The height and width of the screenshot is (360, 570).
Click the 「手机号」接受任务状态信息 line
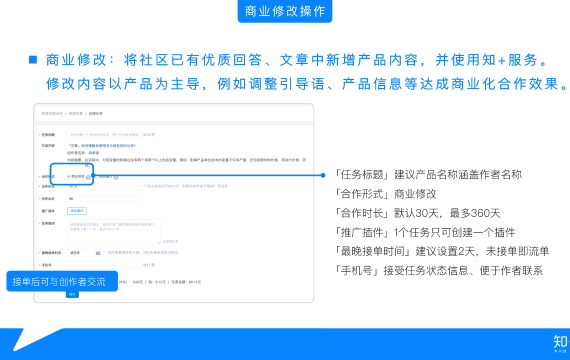coord(439,271)
